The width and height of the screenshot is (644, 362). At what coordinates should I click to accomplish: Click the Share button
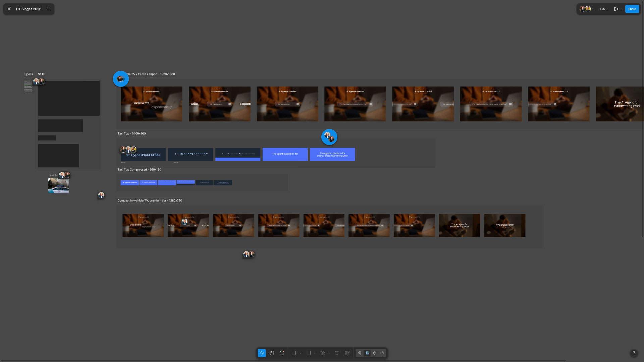(632, 9)
